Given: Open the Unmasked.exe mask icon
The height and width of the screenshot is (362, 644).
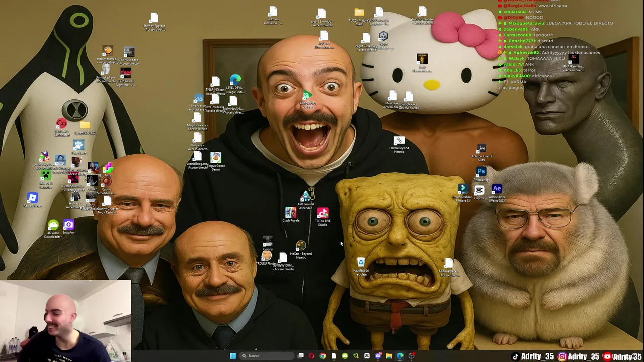Looking at the screenshot, I should pyautogui.click(x=106, y=69).
